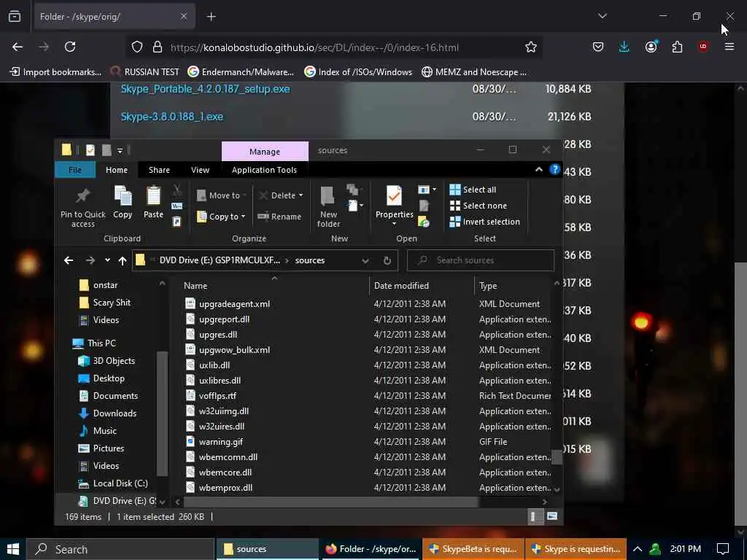Click Select all in ribbon

click(473, 190)
